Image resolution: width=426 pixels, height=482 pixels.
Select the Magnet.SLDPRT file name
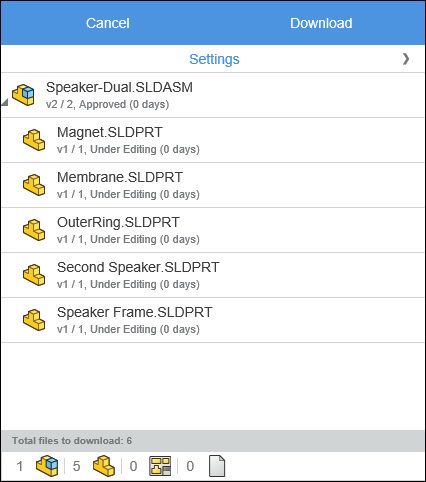(x=110, y=132)
